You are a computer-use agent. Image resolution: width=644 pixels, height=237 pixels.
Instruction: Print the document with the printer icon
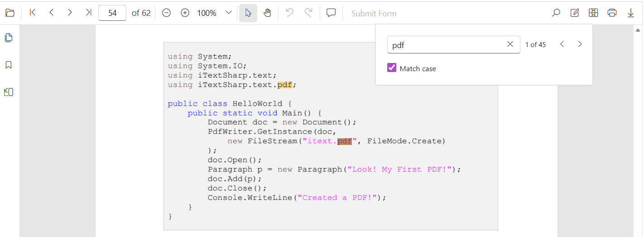[612, 13]
